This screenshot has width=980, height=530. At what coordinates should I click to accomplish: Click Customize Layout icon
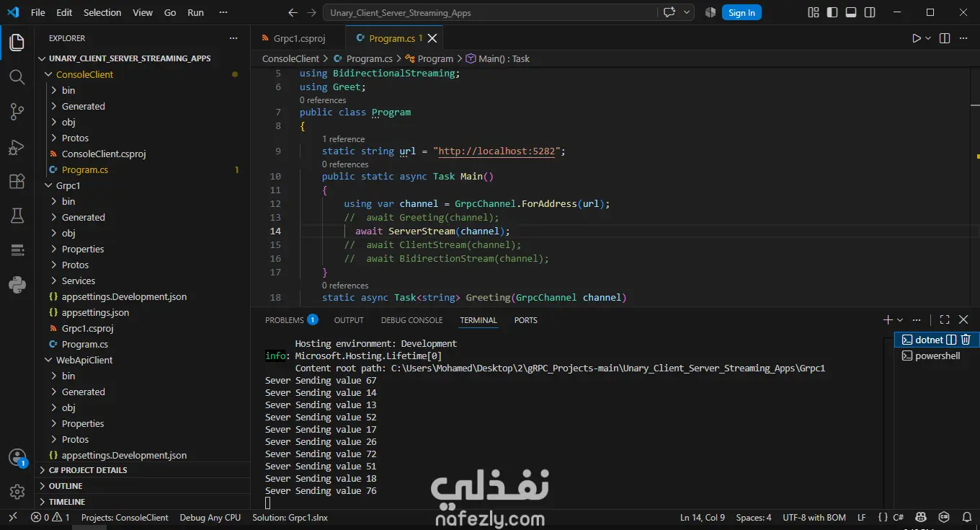[814, 12]
